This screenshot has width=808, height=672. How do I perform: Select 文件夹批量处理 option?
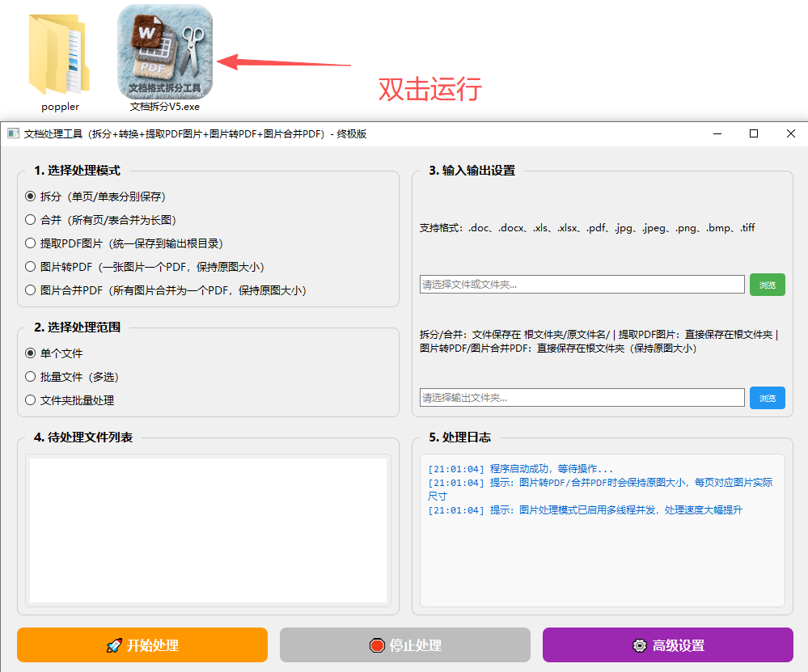click(x=31, y=399)
